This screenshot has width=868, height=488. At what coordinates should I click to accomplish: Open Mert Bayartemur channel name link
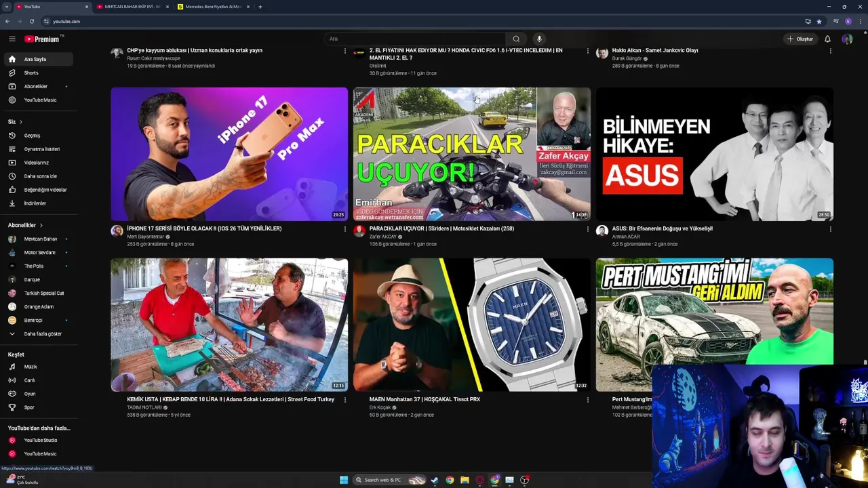(145, 237)
